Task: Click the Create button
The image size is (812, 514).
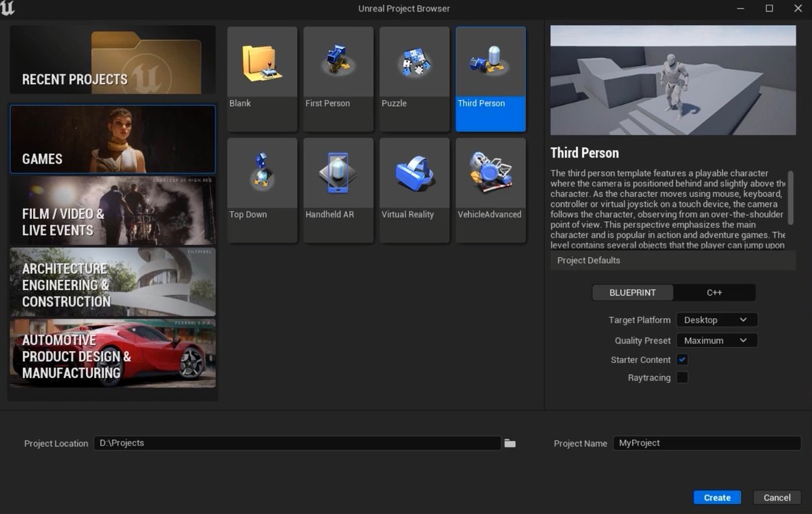Action: (717, 498)
